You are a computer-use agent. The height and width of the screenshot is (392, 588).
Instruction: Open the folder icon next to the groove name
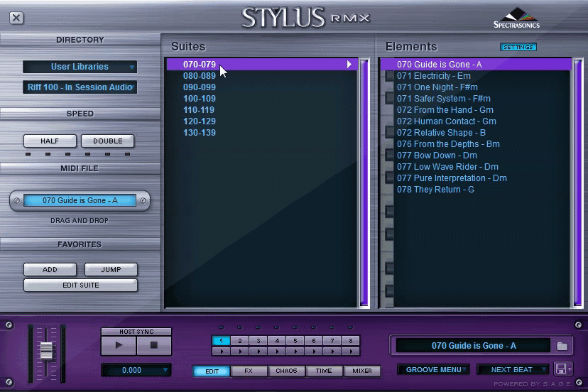tap(562, 346)
